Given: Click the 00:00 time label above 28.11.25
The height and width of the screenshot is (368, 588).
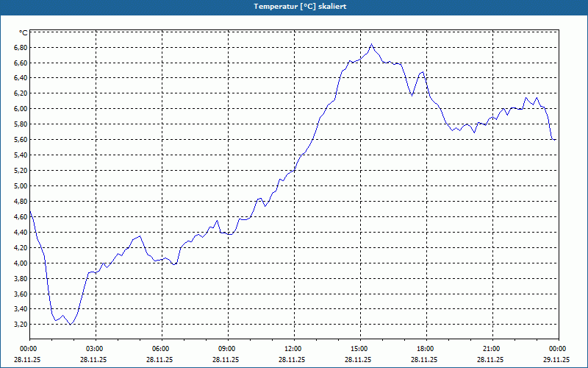Looking at the screenshot, I should [x=28, y=349].
